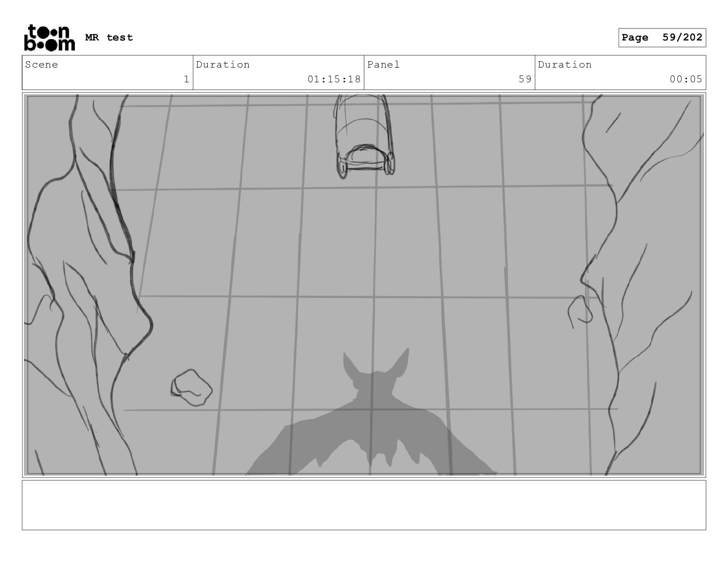Screen dimensions: 728x563
Task: Click the 'Panel' header label
Action: click(383, 65)
